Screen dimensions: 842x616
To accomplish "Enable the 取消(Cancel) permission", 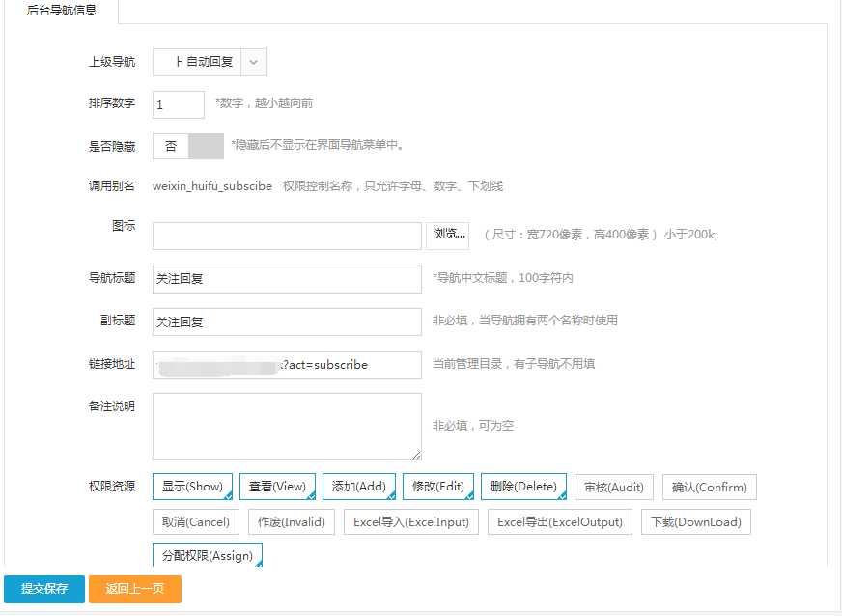I will [x=195, y=522].
